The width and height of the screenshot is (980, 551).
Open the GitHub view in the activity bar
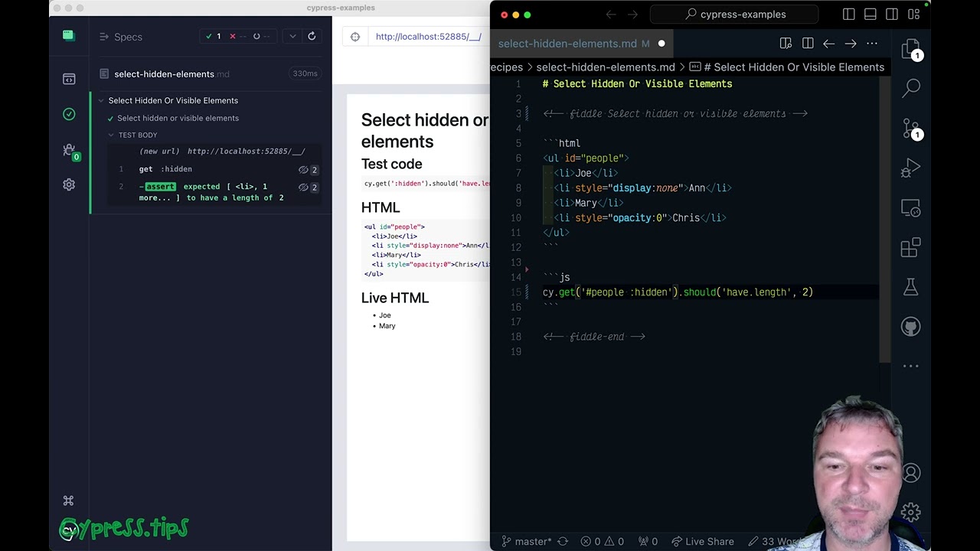point(911,328)
